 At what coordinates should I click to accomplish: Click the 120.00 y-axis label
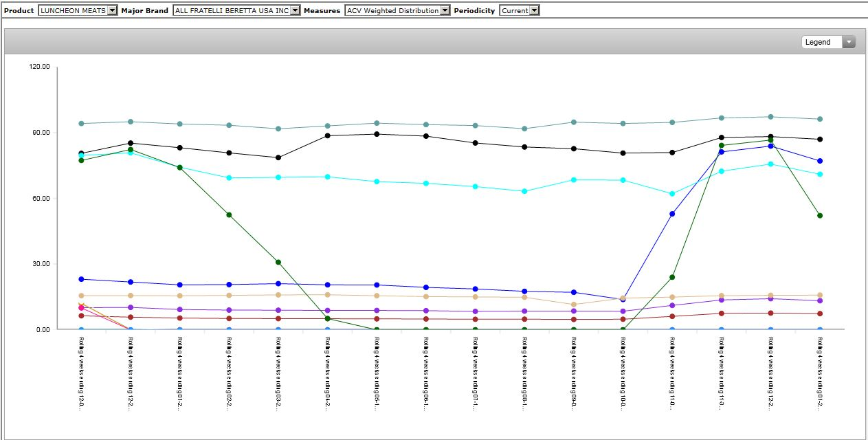pos(40,67)
